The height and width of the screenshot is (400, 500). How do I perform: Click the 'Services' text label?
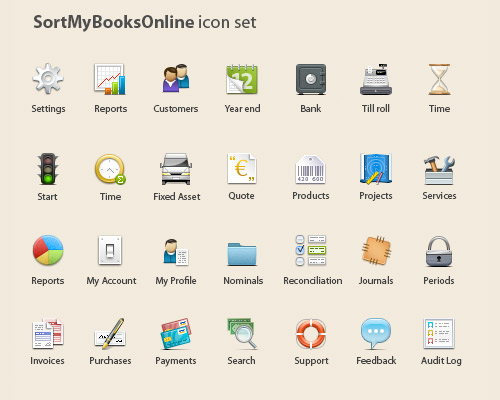coord(439,196)
